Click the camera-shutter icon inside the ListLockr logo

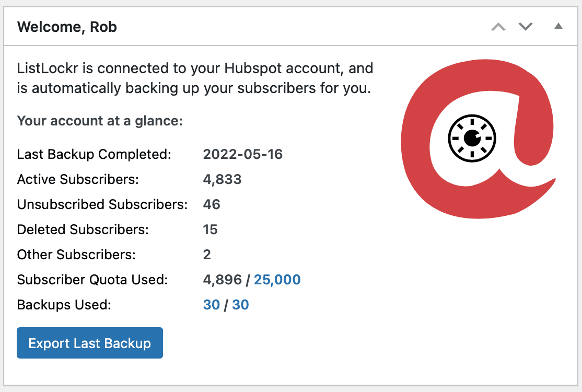point(472,137)
